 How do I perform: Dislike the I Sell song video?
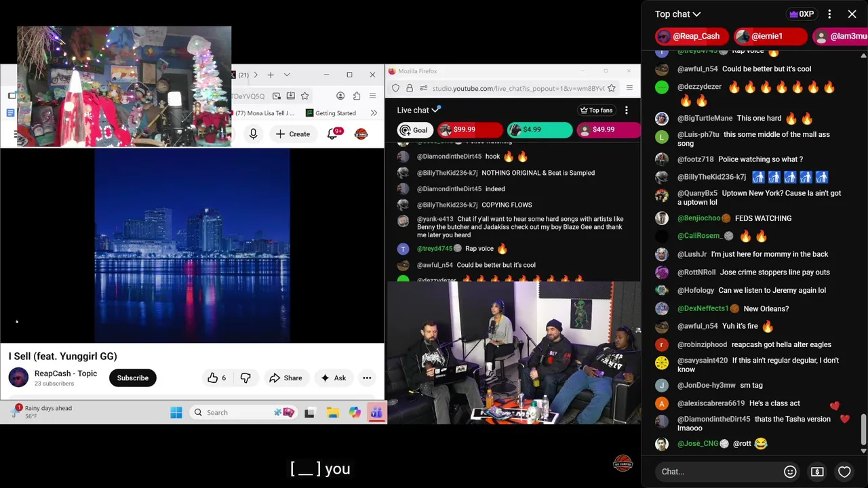click(245, 378)
